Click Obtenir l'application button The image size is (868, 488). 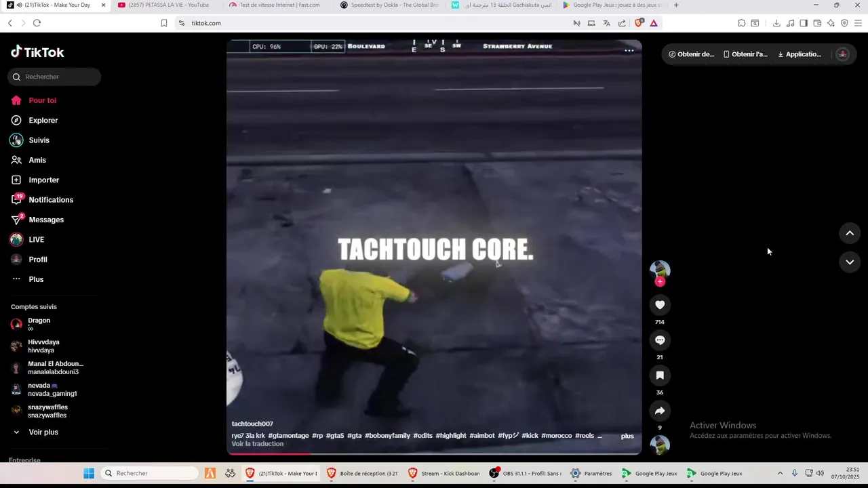[745, 54]
